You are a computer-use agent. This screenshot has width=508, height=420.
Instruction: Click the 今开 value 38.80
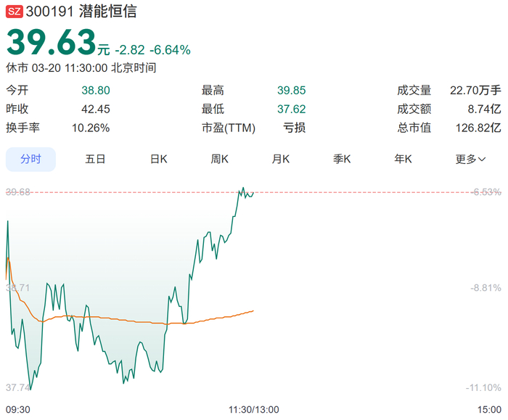(96, 91)
